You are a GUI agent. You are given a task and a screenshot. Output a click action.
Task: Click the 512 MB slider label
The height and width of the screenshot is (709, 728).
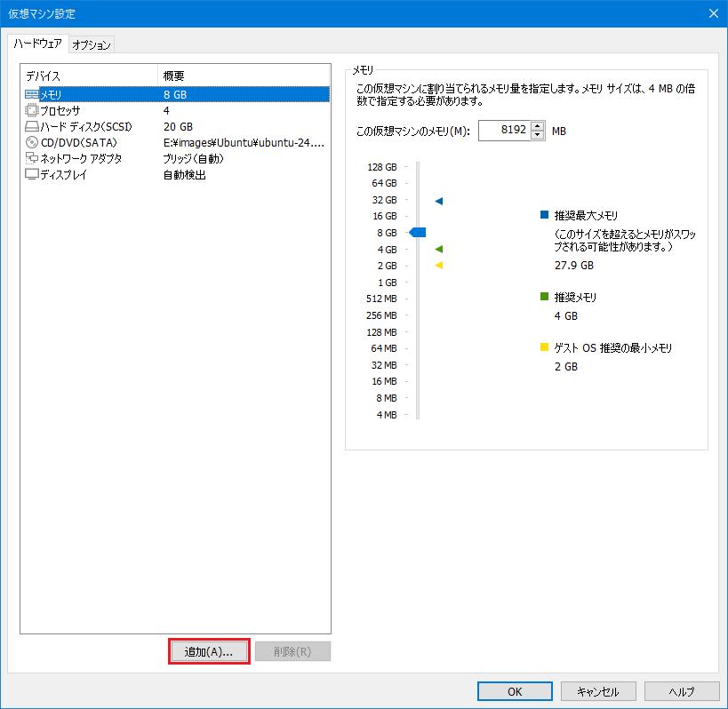click(x=381, y=299)
